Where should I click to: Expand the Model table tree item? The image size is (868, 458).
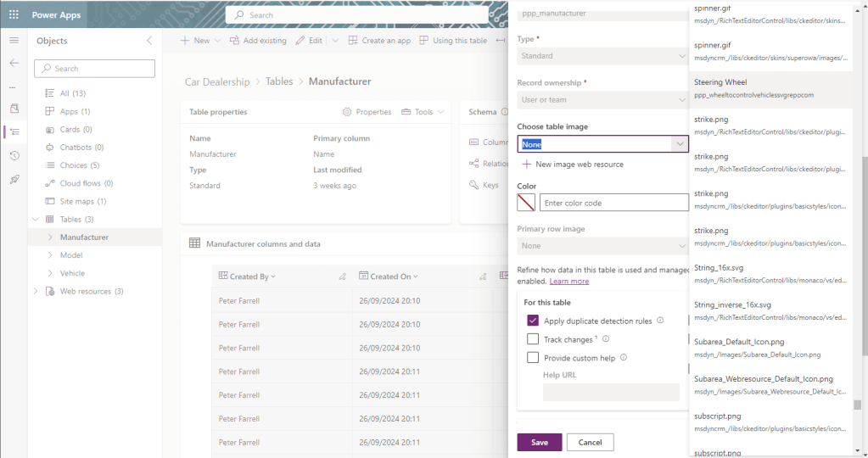[50, 255]
